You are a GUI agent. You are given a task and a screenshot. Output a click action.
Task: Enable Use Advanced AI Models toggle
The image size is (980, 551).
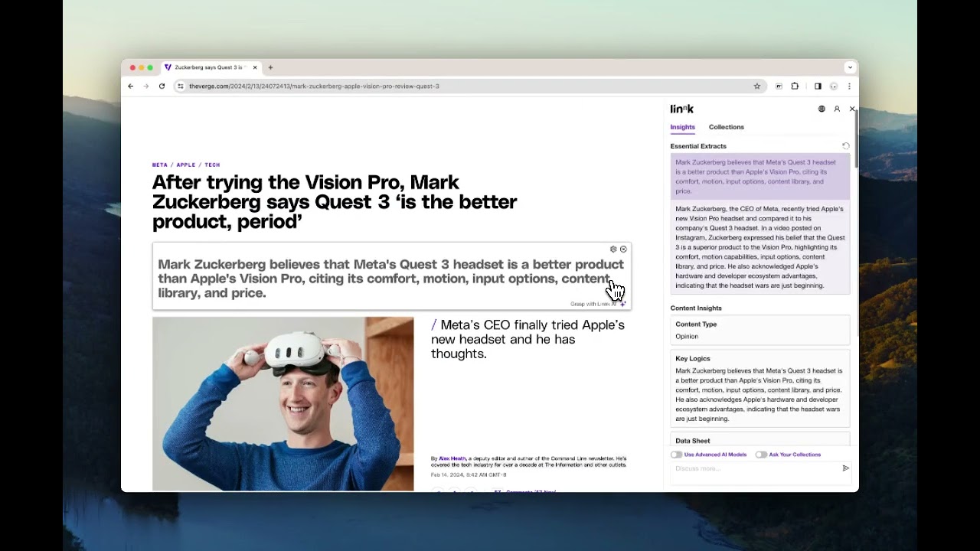677,455
